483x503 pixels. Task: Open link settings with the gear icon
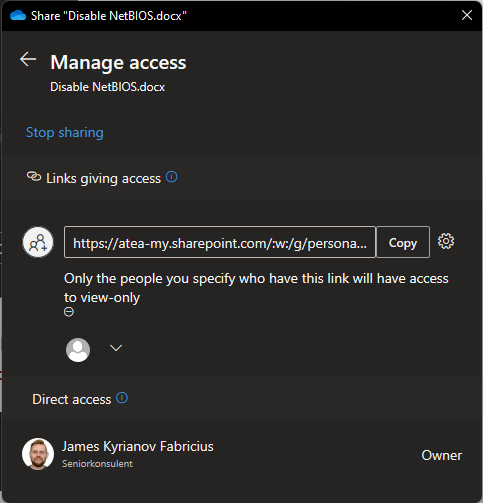446,241
